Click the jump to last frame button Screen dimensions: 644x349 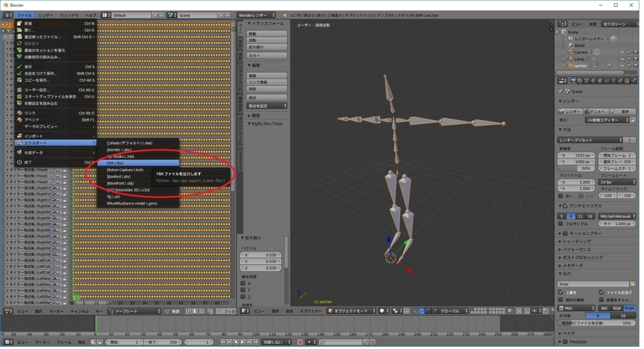pos(256,342)
